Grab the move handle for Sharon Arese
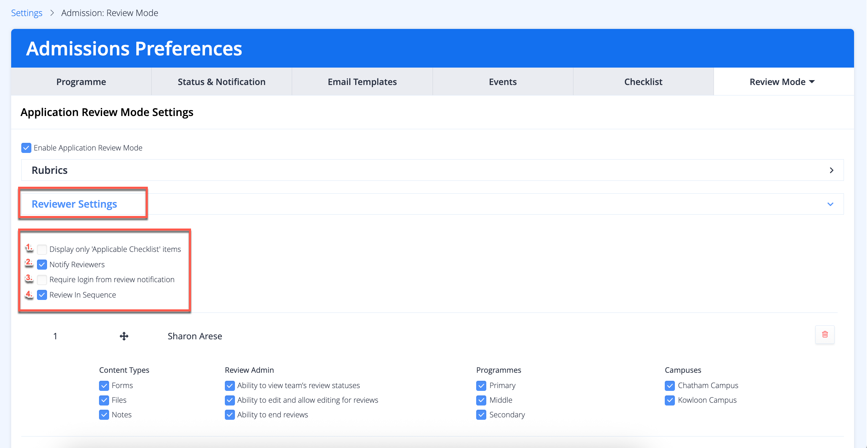 coord(124,336)
